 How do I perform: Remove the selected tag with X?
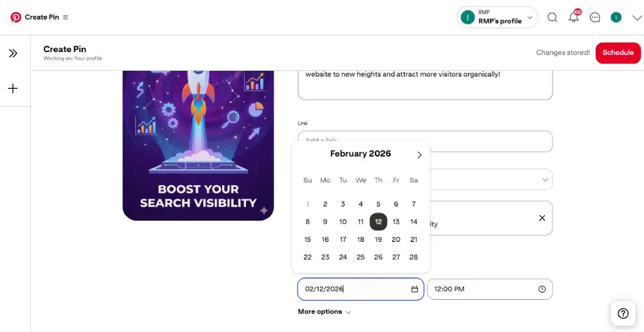coord(542,218)
